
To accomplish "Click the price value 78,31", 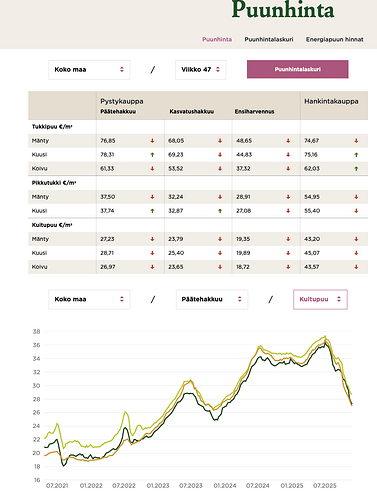I will (107, 155).
